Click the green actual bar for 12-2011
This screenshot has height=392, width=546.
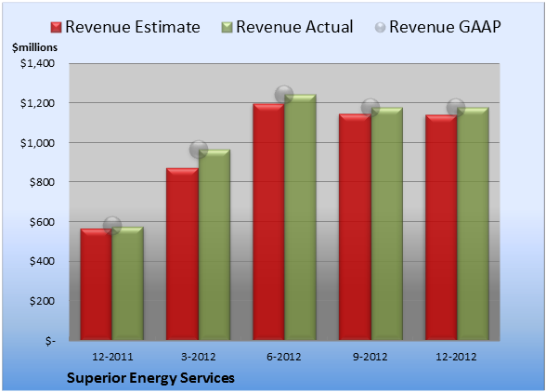(x=128, y=283)
